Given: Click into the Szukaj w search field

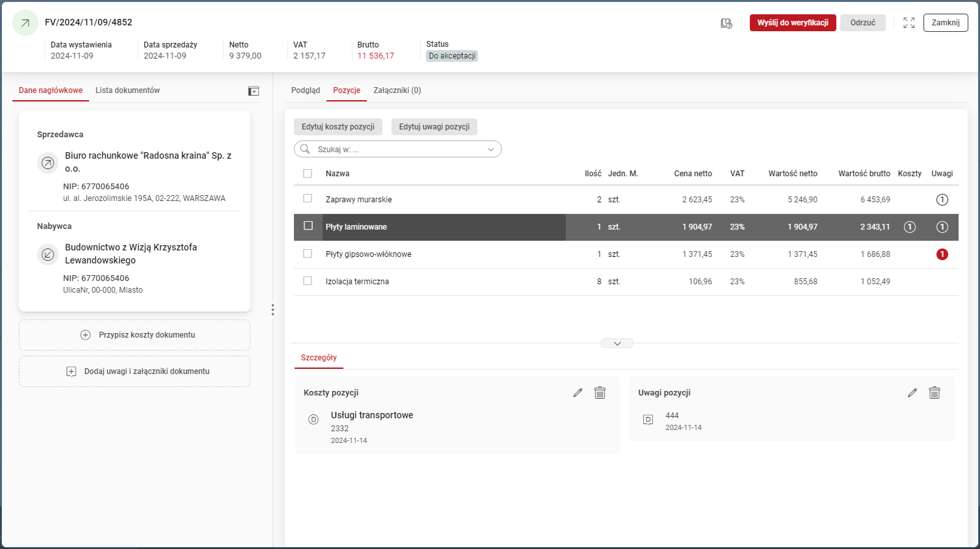Looking at the screenshot, I should tap(398, 150).
